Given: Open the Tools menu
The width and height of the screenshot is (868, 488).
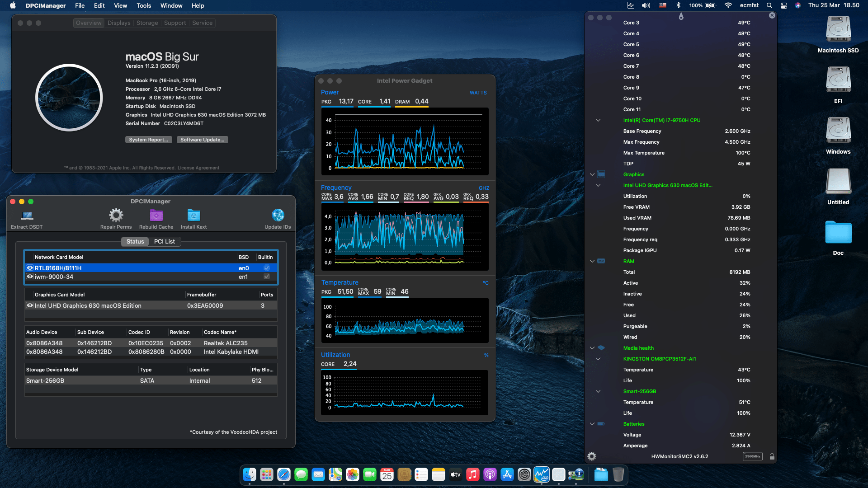Looking at the screenshot, I should 144,5.
